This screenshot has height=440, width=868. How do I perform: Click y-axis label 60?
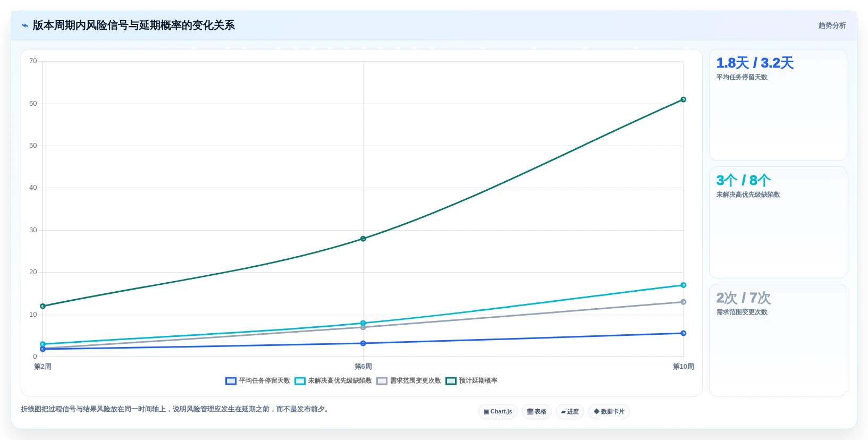33,104
